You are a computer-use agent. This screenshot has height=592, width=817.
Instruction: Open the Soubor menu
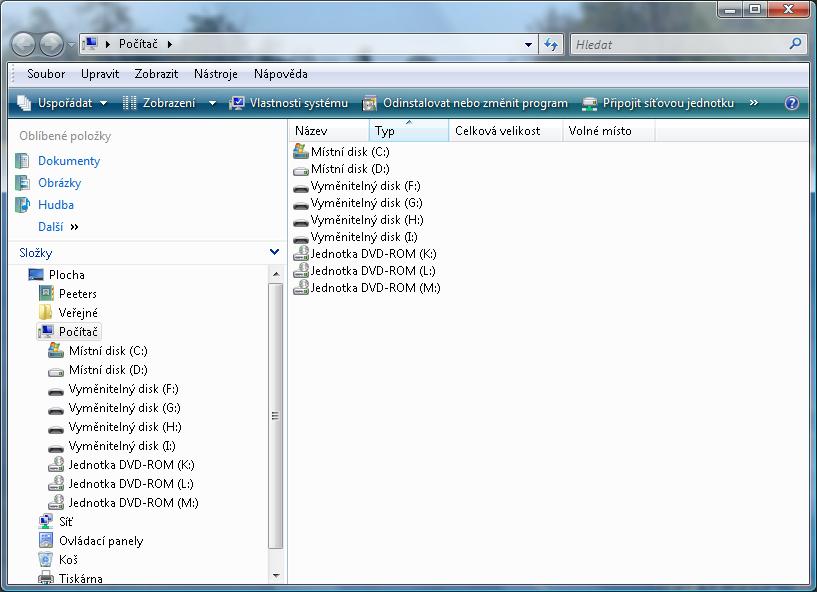point(46,74)
